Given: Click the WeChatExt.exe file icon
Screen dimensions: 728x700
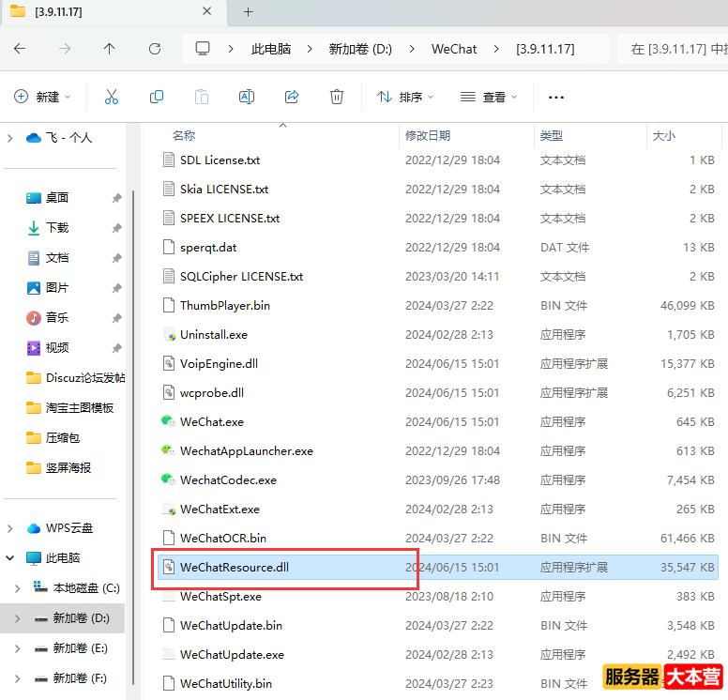Looking at the screenshot, I should coord(169,509).
